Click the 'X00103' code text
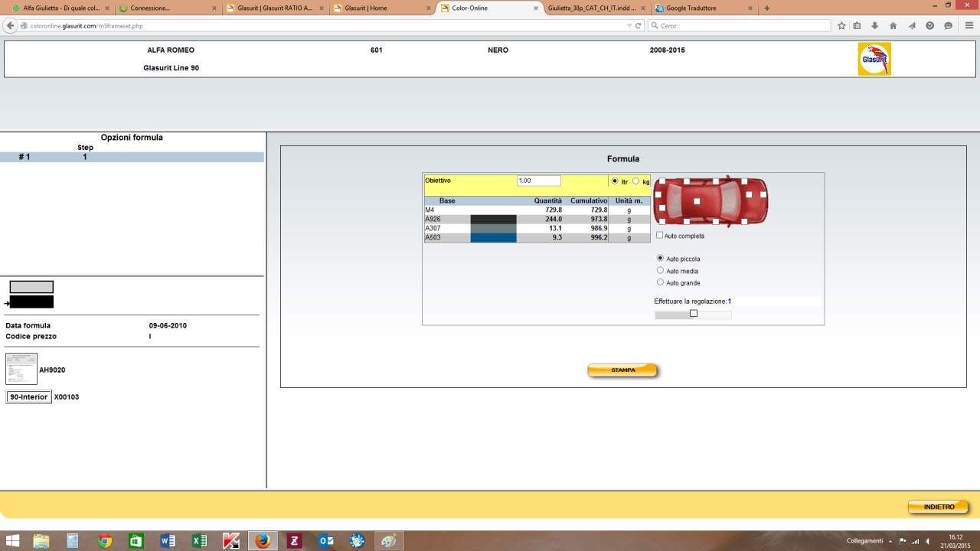Image resolution: width=980 pixels, height=551 pixels. [x=67, y=397]
